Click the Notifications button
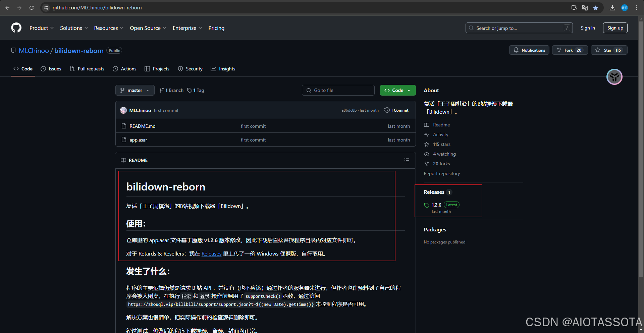 [529, 50]
